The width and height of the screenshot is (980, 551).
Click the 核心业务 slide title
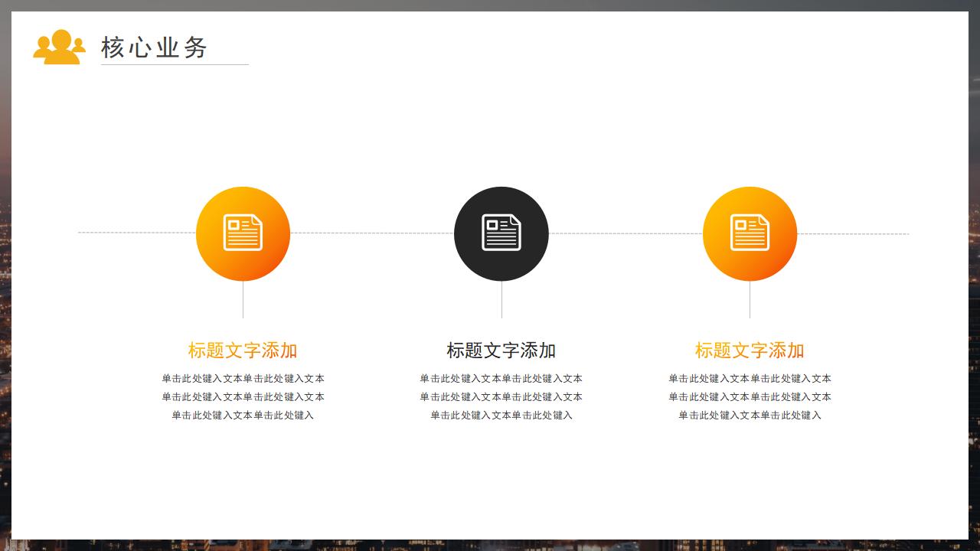pyautogui.click(x=155, y=47)
